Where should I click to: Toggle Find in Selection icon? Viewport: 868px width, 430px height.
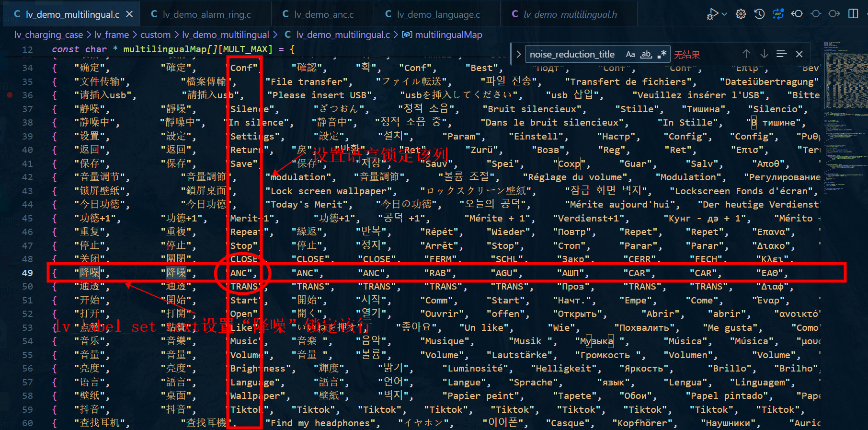point(782,54)
